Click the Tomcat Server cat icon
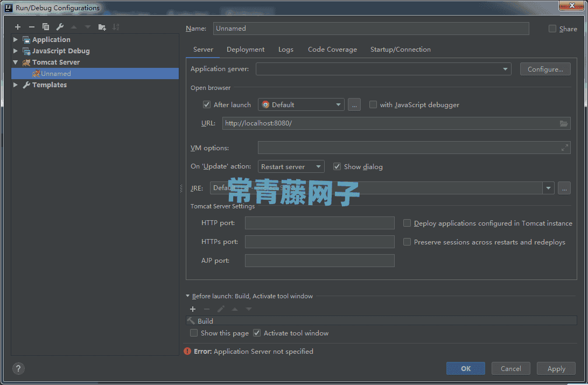Viewport: 588px width, 385px height. 26,62
